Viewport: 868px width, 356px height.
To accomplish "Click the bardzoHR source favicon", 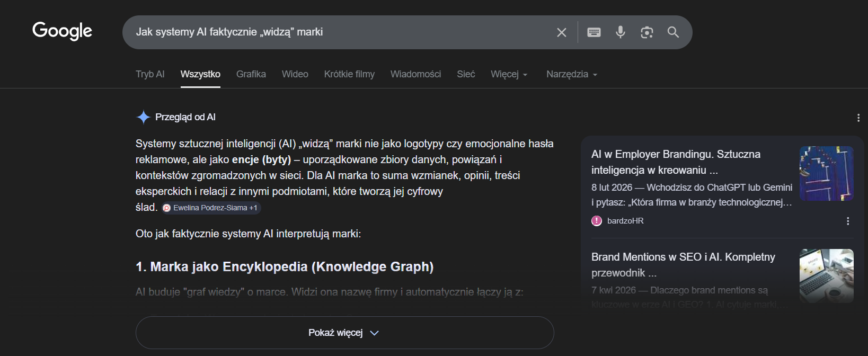I will click(x=597, y=221).
